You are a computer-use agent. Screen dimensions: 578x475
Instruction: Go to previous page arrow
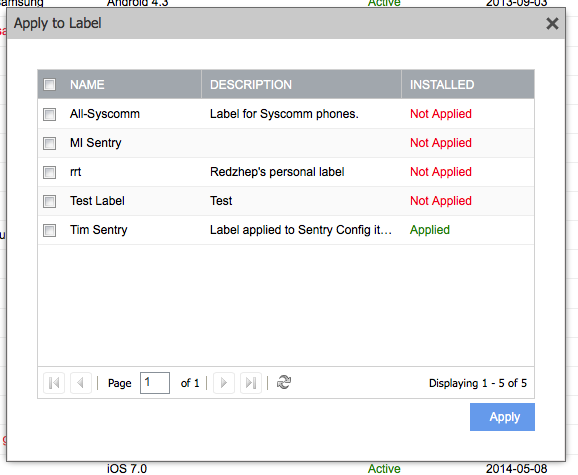click(81, 383)
